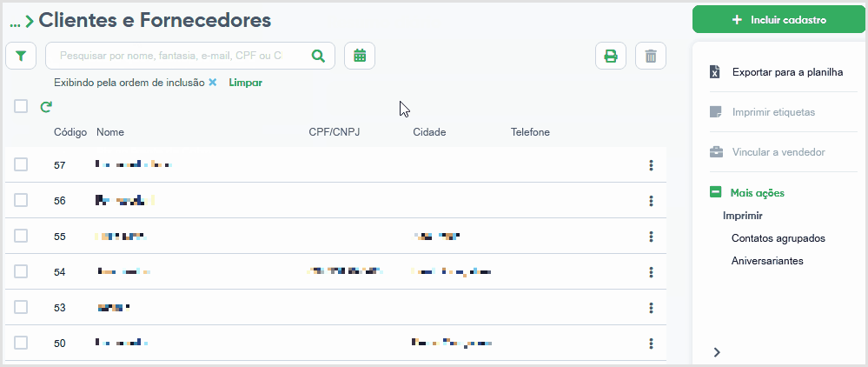868x367 pixels.
Task: Open the green filter funnel button
Action: [x=21, y=56]
